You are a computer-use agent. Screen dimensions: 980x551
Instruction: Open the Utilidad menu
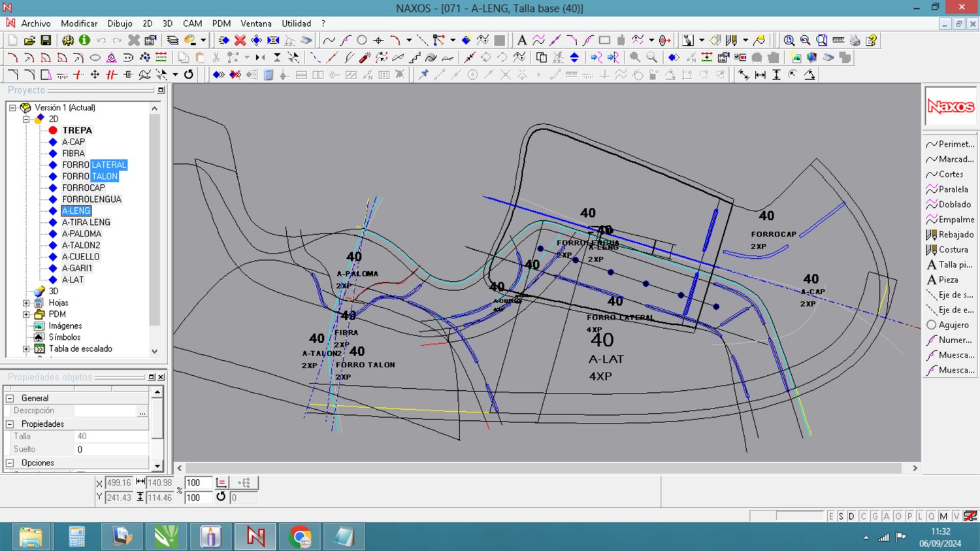(x=297, y=24)
